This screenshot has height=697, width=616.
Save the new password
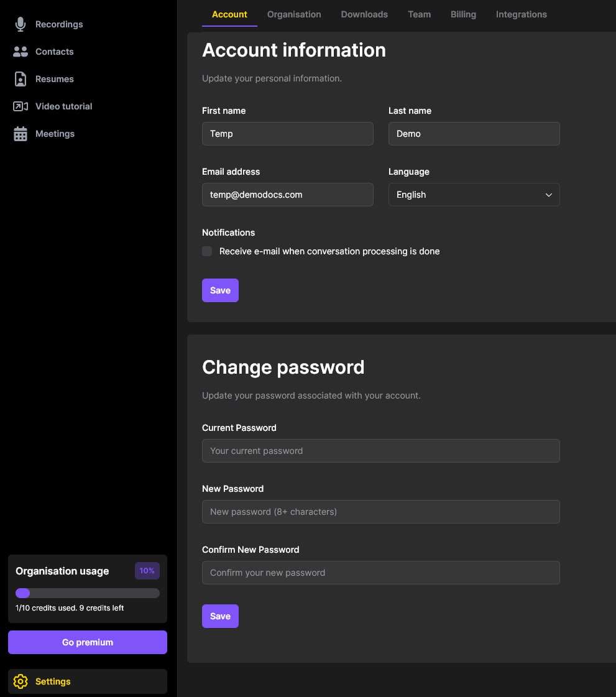click(x=220, y=616)
